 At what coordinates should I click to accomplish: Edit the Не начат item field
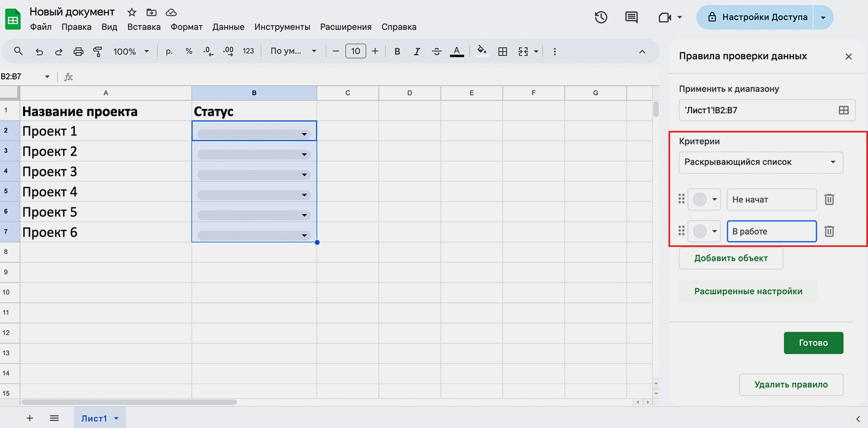click(x=772, y=199)
